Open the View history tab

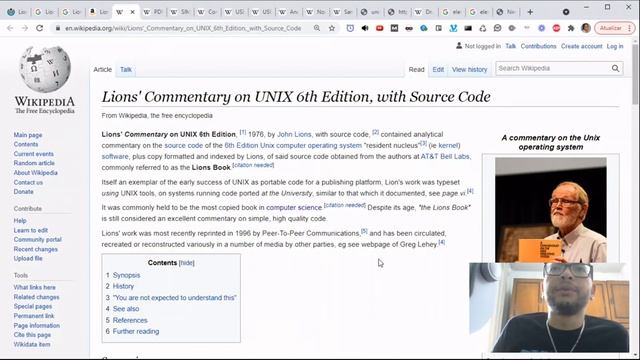point(469,69)
